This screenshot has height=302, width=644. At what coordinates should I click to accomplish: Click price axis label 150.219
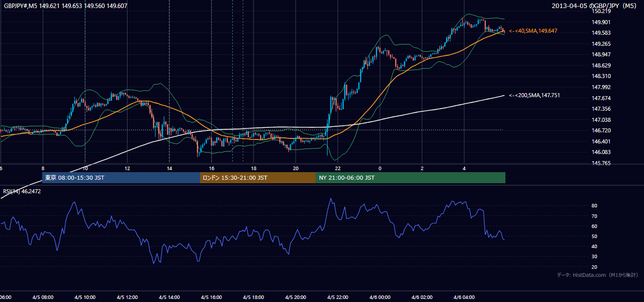pyautogui.click(x=602, y=11)
